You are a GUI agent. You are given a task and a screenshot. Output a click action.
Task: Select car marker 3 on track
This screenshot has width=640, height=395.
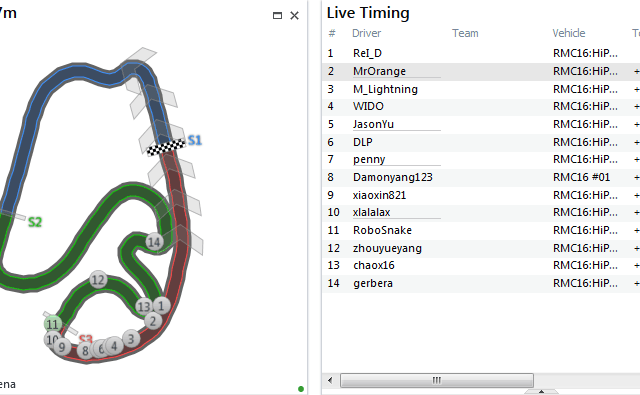pyautogui.click(x=131, y=339)
